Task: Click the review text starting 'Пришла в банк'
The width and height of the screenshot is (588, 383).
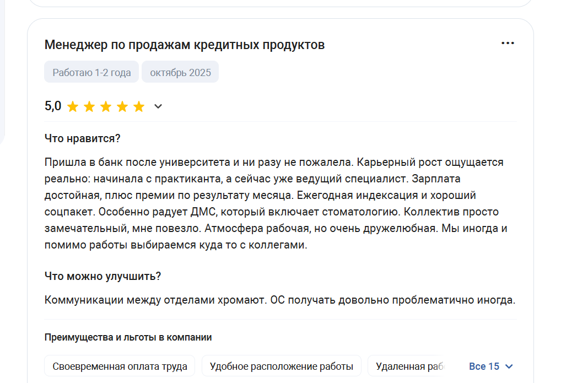Action: tap(276, 203)
